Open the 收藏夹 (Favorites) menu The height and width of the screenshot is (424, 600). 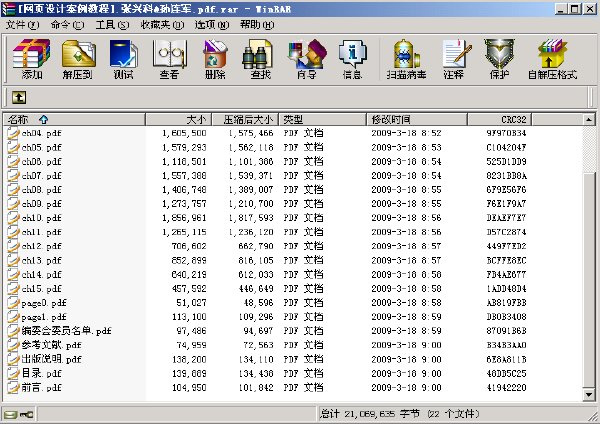click(x=162, y=25)
